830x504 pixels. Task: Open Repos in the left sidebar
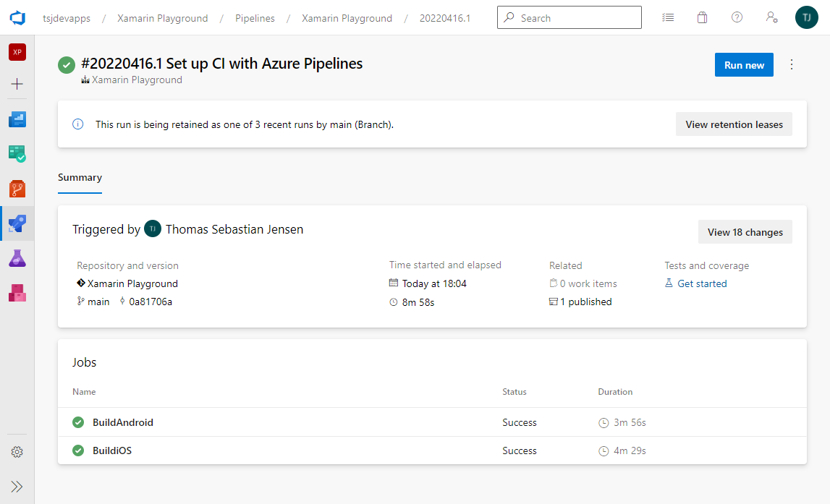17,189
